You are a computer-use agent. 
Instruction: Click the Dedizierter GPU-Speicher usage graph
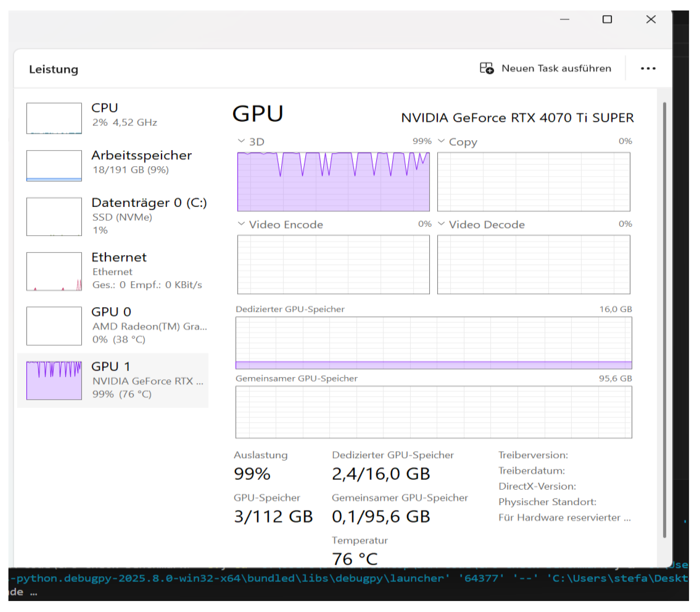(433, 343)
